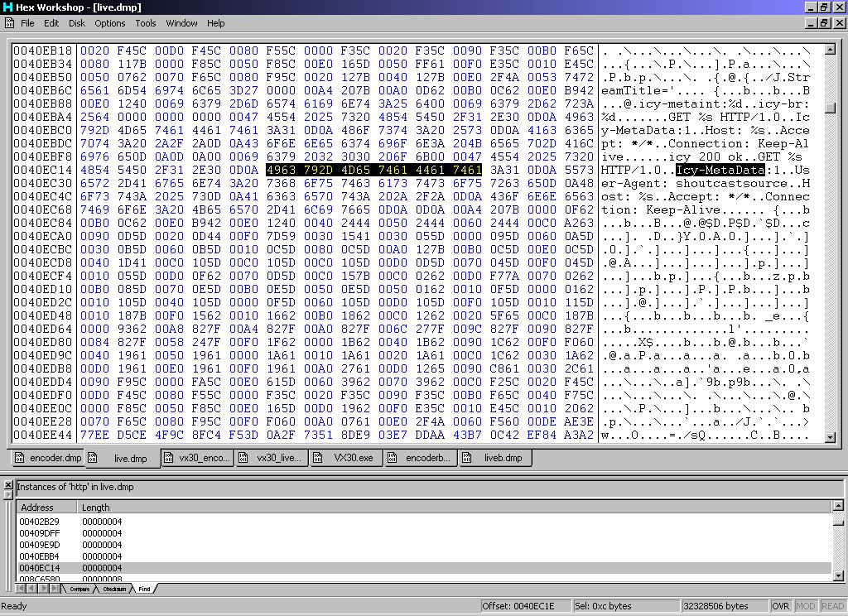Select the live.dmp file tab
The height and width of the screenshot is (616, 848).
pos(123,458)
